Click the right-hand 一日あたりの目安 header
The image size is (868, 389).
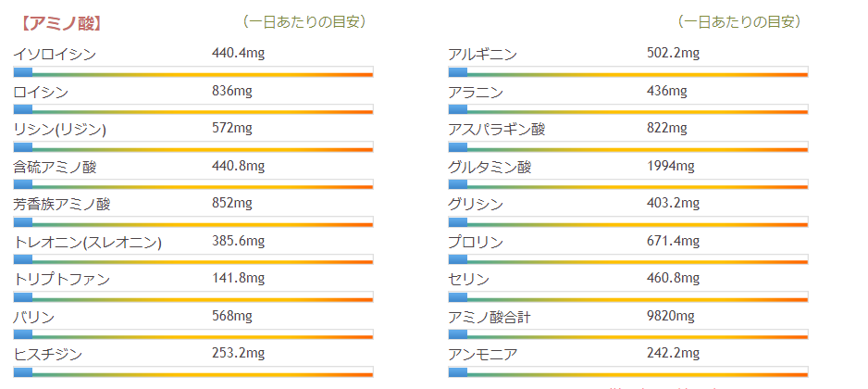tap(739, 21)
